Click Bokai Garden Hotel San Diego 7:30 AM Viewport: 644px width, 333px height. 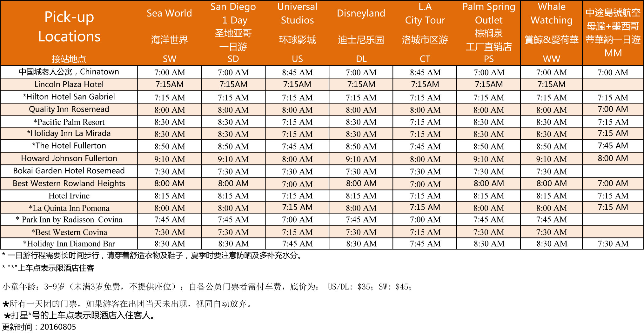(x=233, y=172)
